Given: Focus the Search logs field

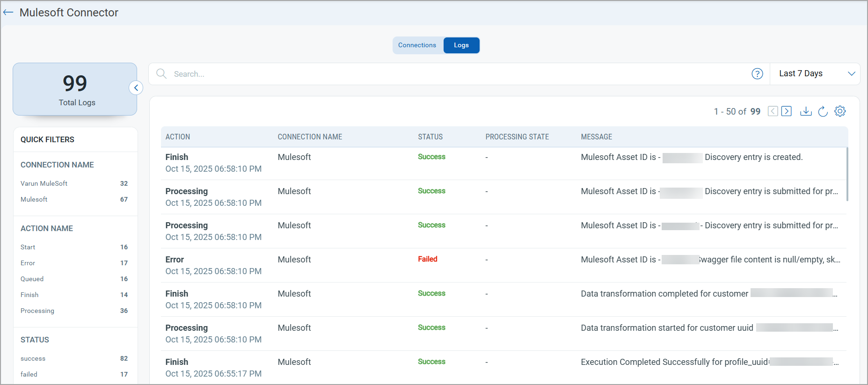Looking at the screenshot, I should pyautogui.click(x=459, y=74).
